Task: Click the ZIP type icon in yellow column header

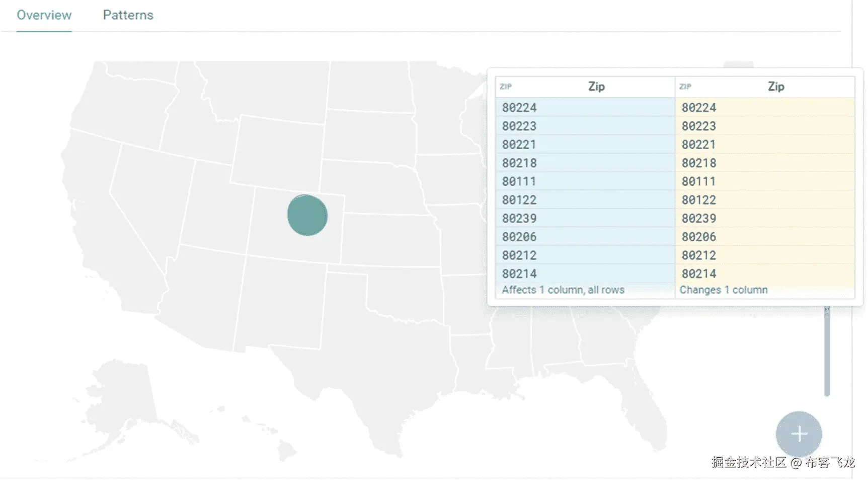Action: pos(685,87)
